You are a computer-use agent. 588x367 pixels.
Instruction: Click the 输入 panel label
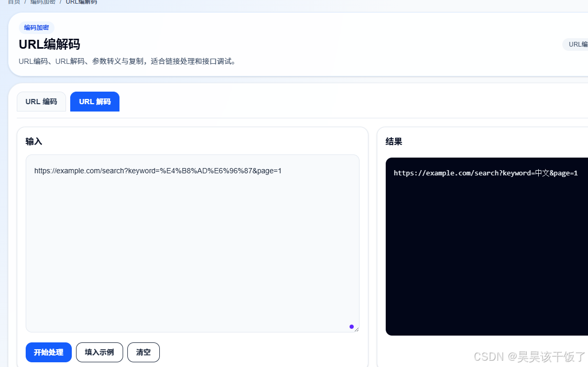tap(34, 141)
